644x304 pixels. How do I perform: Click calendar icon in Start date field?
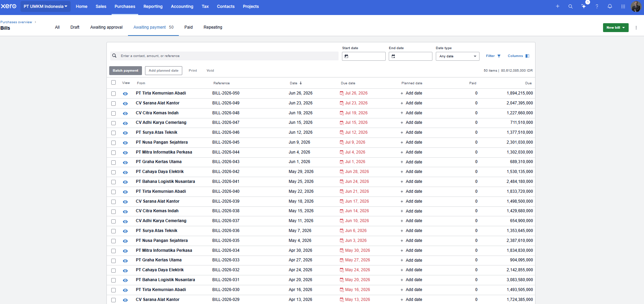[x=346, y=56]
